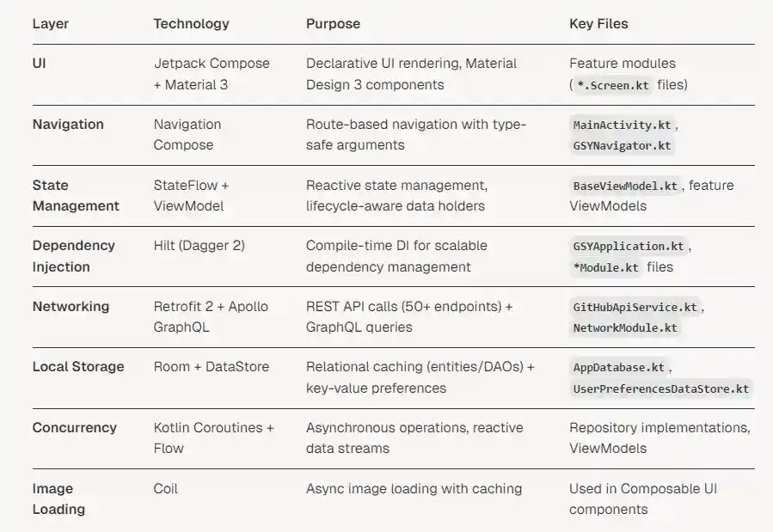773x532 pixels.
Task: Select the Purpose column header
Action: pyautogui.click(x=334, y=23)
